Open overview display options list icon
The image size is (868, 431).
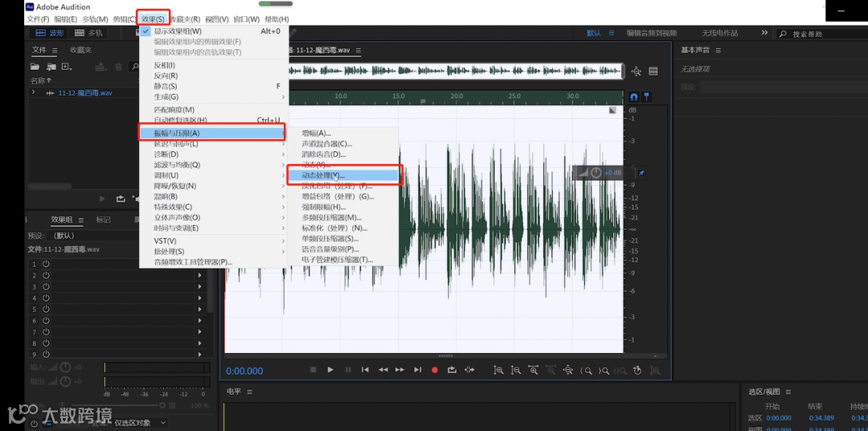pyautogui.click(x=653, y=71)
